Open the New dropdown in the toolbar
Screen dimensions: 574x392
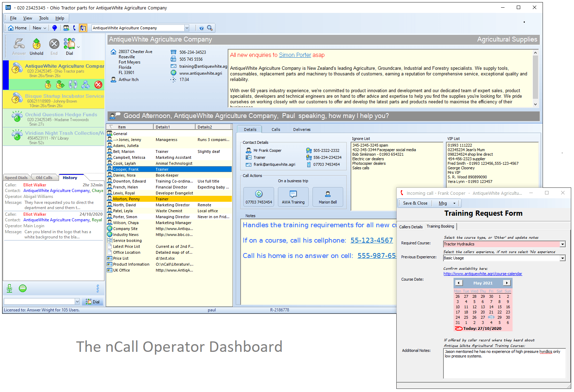coord(39,28)
